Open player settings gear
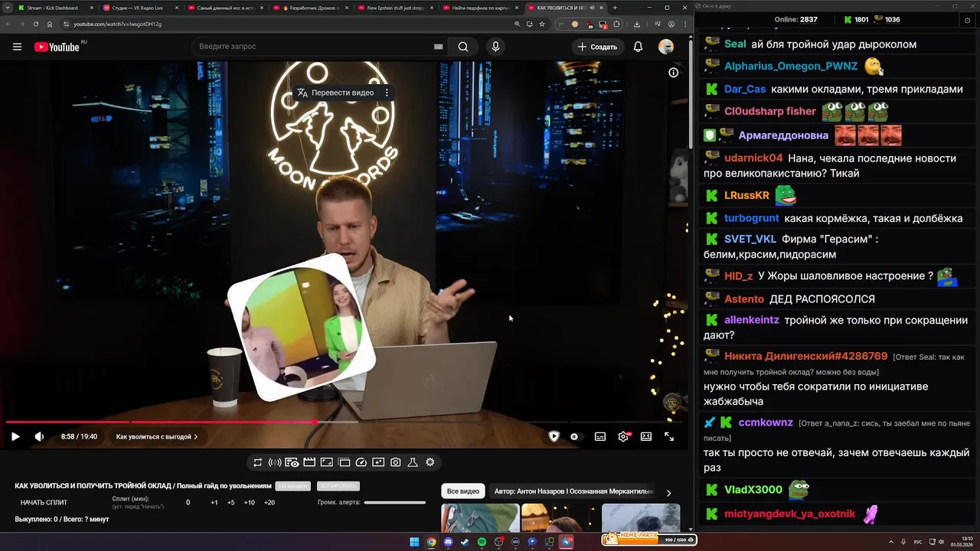 623,436
